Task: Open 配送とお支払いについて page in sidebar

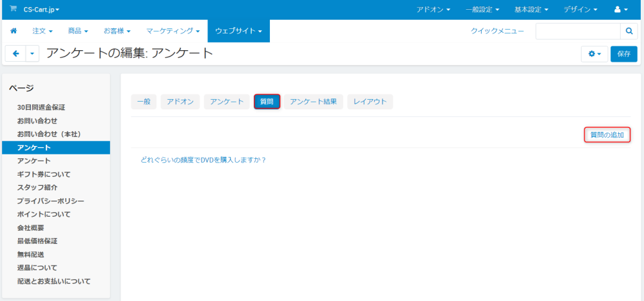Action: coord(53,281)
